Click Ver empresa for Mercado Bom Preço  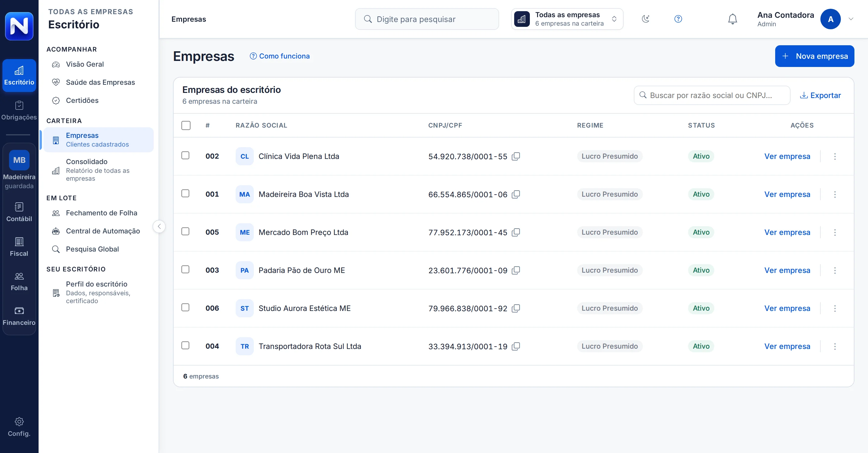click(787, 233)
